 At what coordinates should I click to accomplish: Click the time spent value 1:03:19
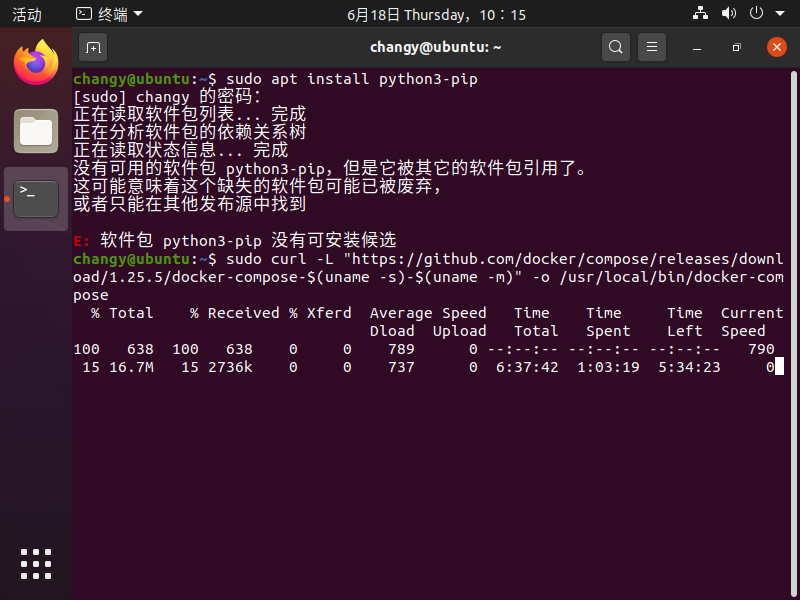coord(608,367)
